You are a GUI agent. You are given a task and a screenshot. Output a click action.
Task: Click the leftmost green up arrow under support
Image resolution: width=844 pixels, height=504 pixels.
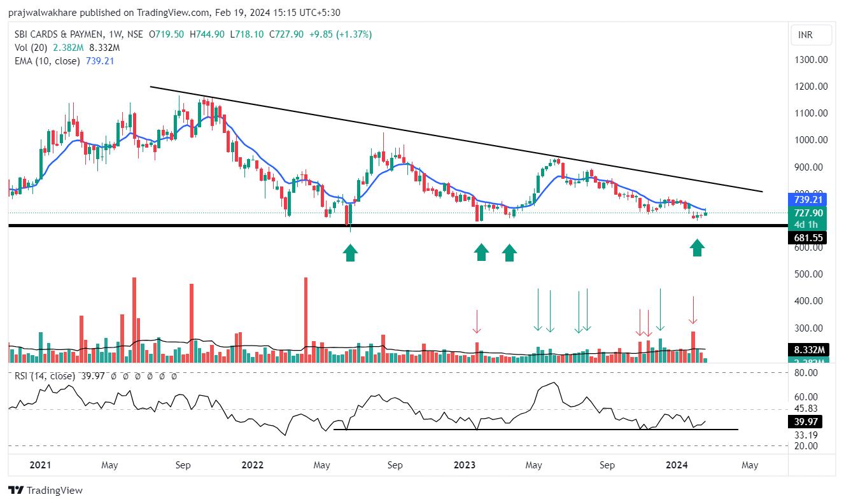[x=350, y=253]
